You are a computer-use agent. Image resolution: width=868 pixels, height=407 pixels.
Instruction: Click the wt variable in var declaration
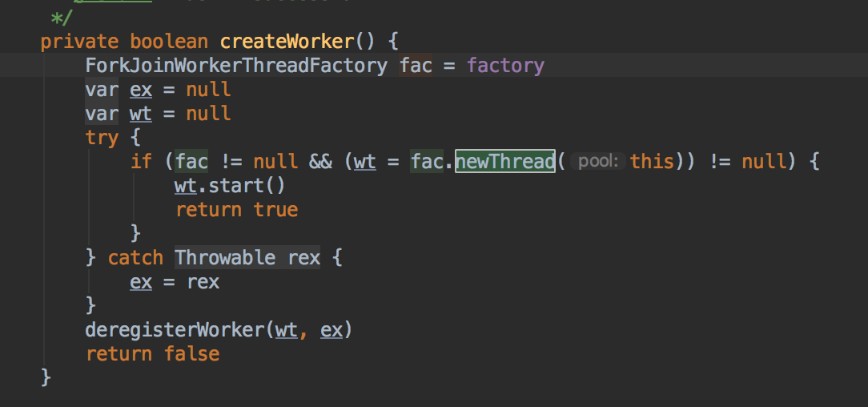coord(140,113)
